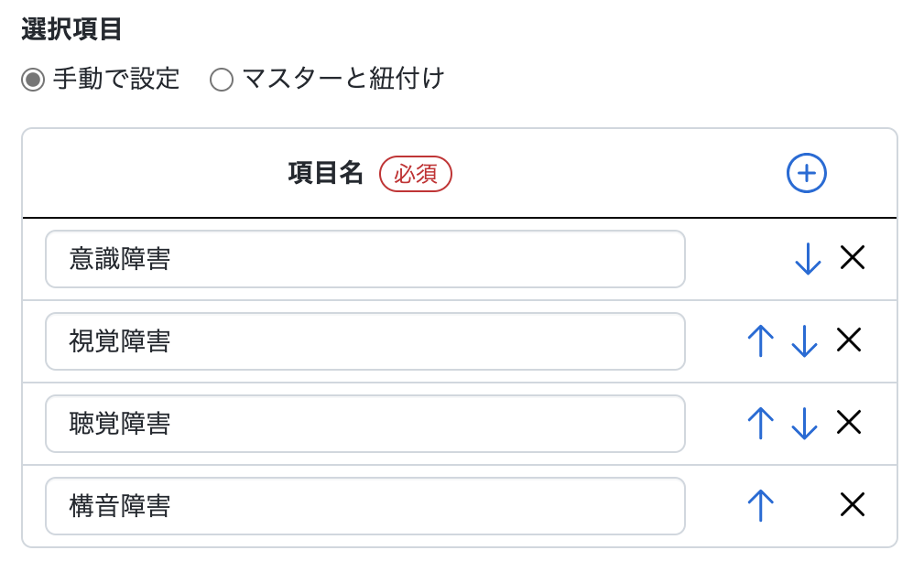Select the 手動で設定 radio option
Screen dimensions: 924x561
[33, 80]
